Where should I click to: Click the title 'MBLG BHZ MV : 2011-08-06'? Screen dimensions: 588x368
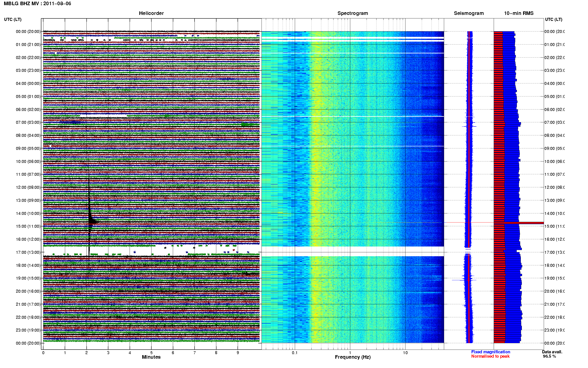[x=37, y=4]
